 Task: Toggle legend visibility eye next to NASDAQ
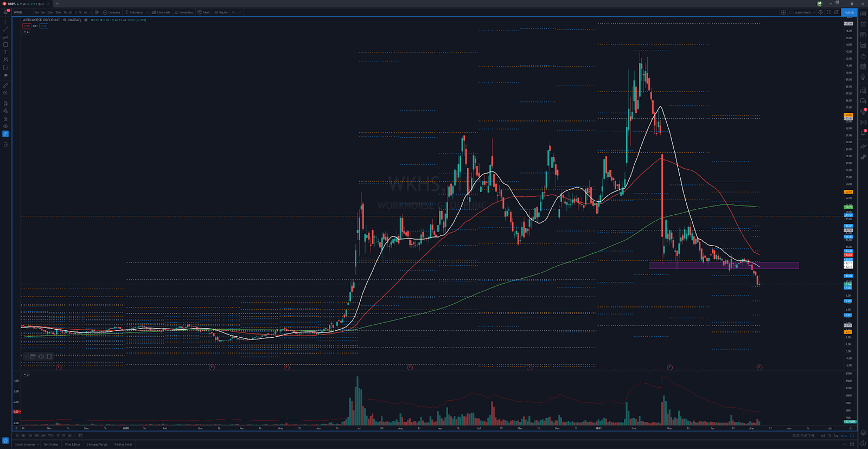pos(86,20)
